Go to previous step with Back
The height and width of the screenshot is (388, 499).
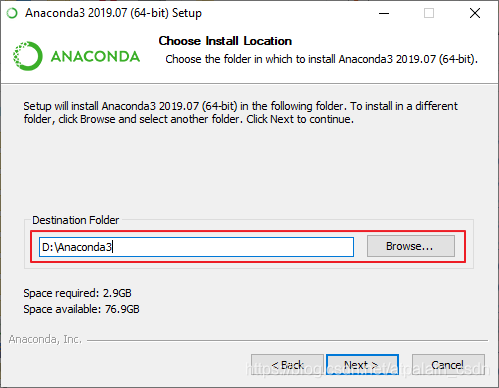287,365
